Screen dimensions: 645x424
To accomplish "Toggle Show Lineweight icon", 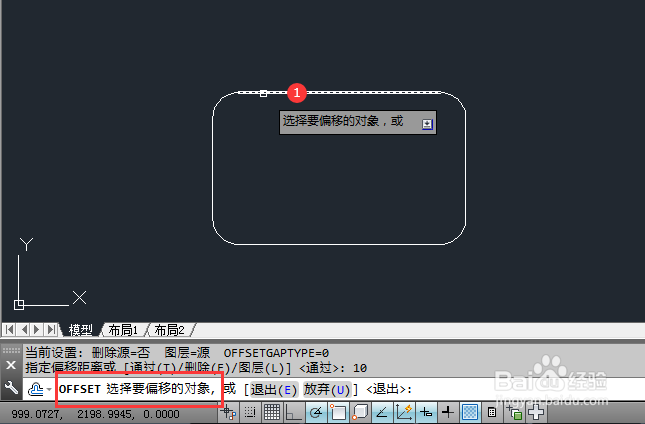I will pyautogui.click(x=448, y=412).
